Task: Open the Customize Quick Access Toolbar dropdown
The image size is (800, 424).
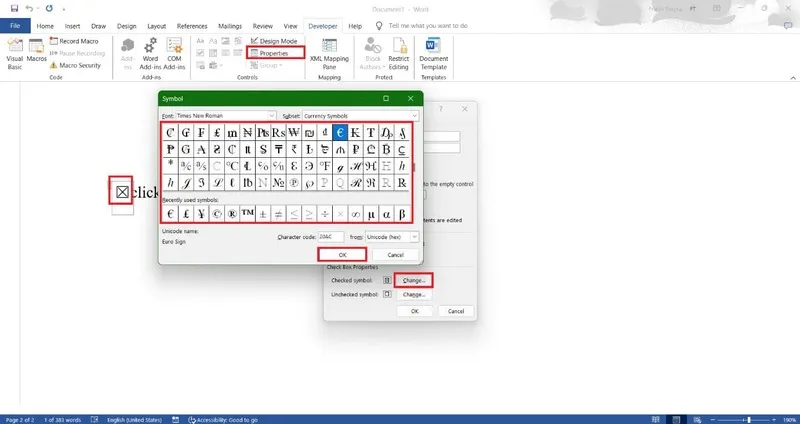Action: (64, 9)
